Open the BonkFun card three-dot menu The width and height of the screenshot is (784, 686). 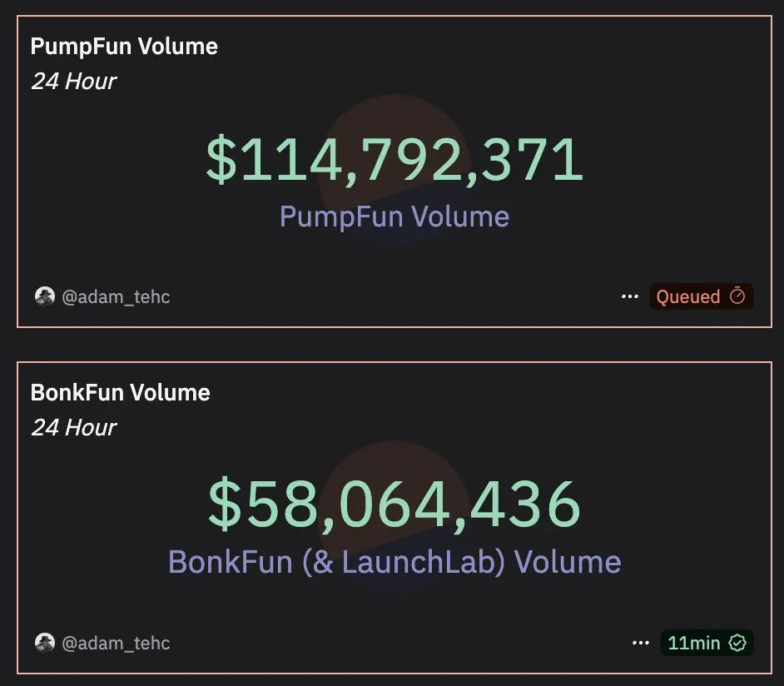click(x=641, y=643)
